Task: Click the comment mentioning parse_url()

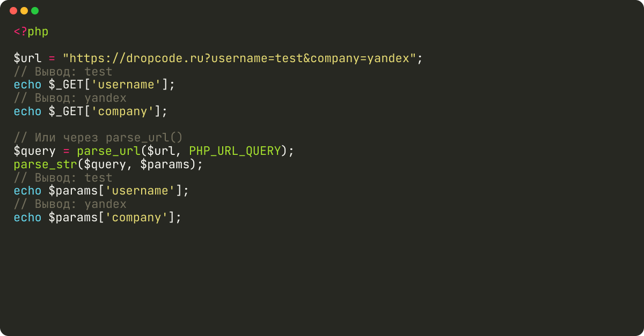Action: pos(98,138)
